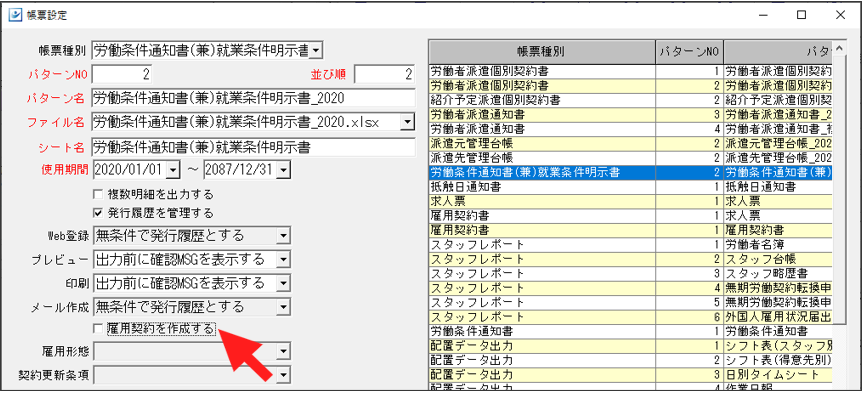Select the 日別タイムシート cell
The width and height of the screenshot is (864, 393).
pyautogui.click(x=778, y=374)
